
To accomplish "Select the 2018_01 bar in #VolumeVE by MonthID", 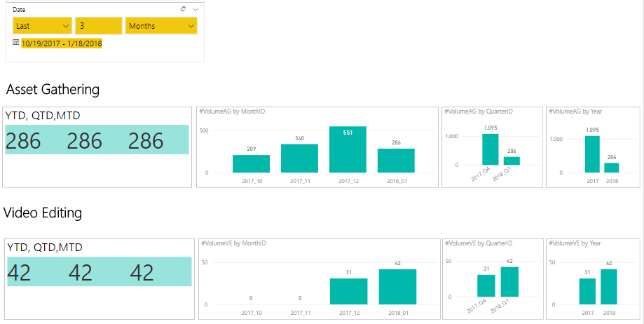I will coord(397,287).
